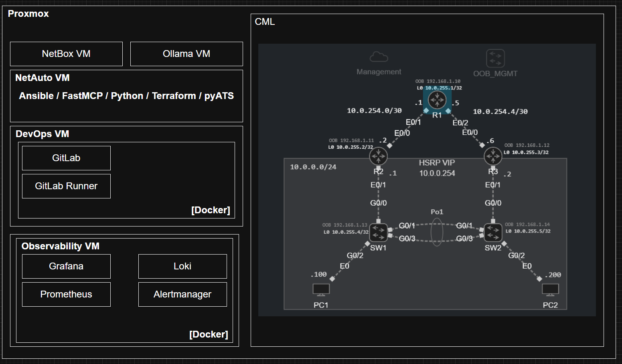
Task: Click the L0 10.0.255.3/32 loopback label
Action: tap(526, 152)
